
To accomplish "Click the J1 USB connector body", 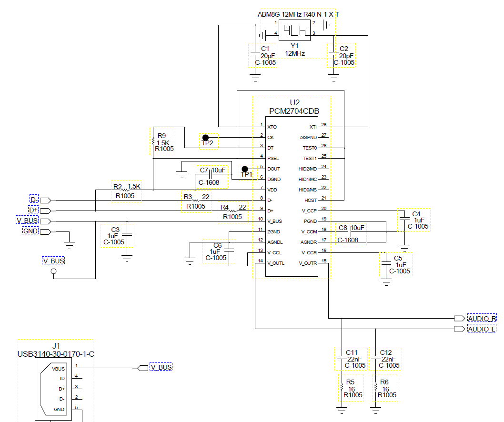I will [x=53, y=389].
